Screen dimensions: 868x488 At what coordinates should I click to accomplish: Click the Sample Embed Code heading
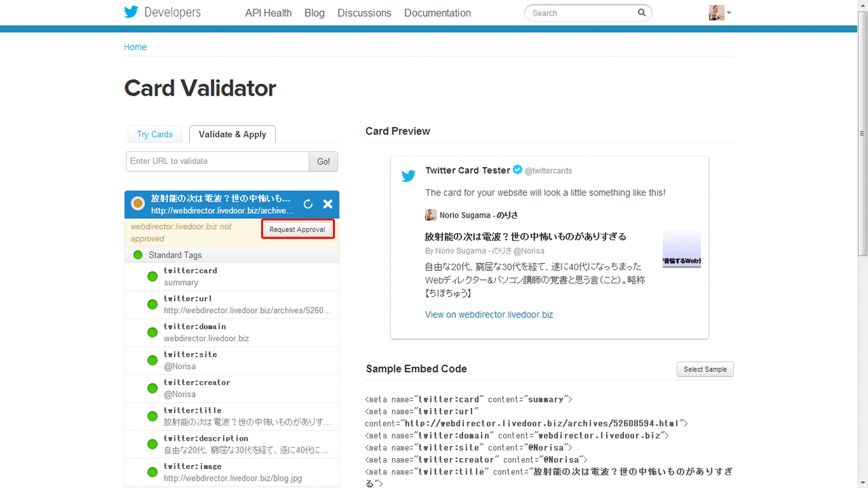coord(416,369)
